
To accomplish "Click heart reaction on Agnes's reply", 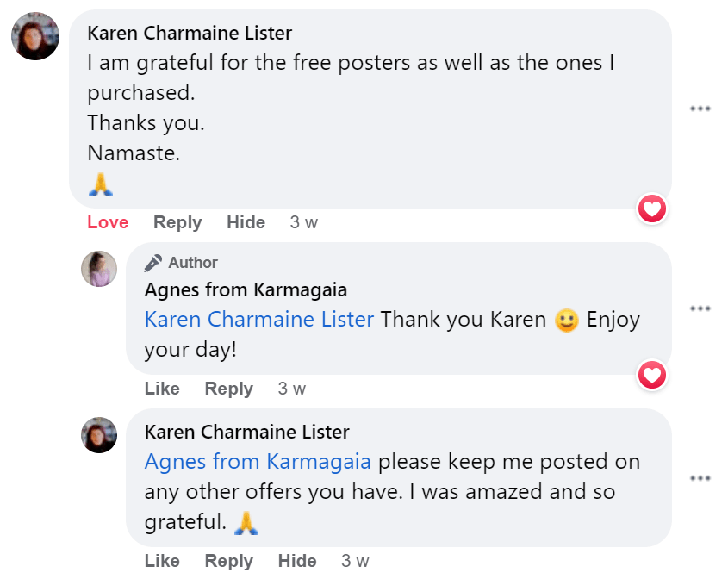I will pos(652,374).
